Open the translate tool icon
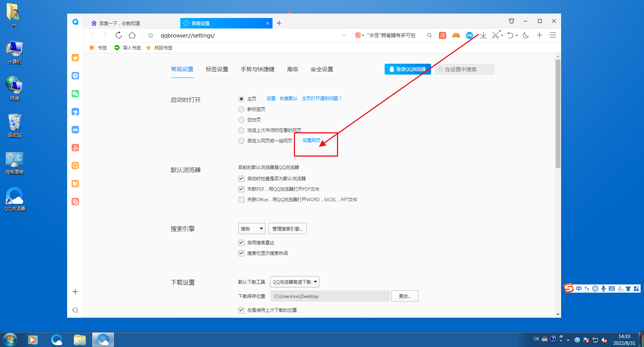Viewport: 644px width, 347px height. (443, 35)
